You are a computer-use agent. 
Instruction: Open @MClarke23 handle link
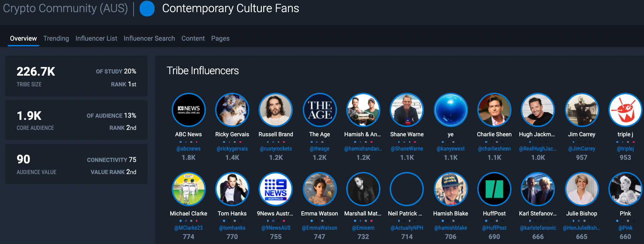188,228
